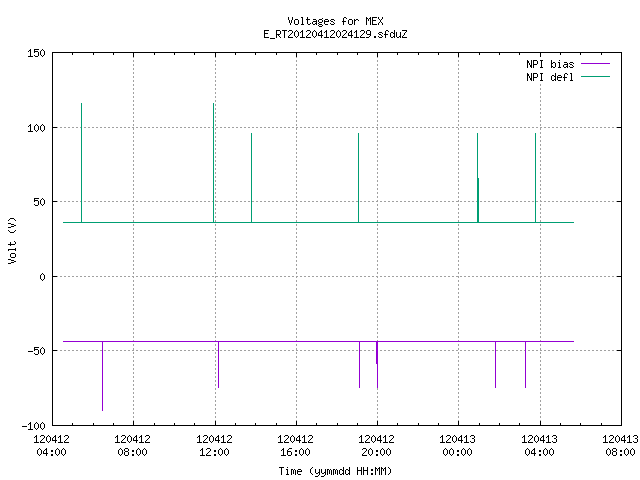Click the x-axis label 'Time (yymmdd HH:MM)'

tap(335, 471)
